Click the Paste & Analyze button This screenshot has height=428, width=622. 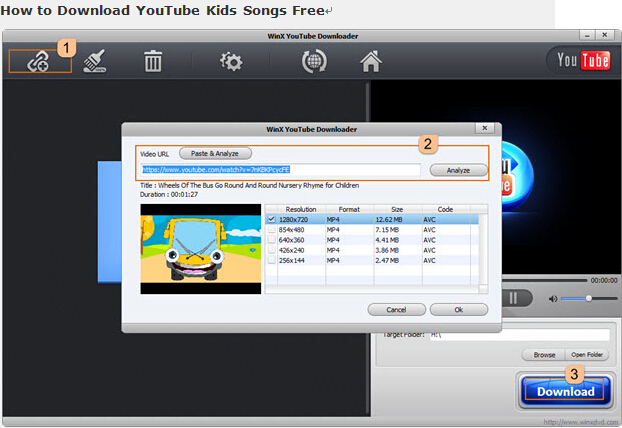215,154
